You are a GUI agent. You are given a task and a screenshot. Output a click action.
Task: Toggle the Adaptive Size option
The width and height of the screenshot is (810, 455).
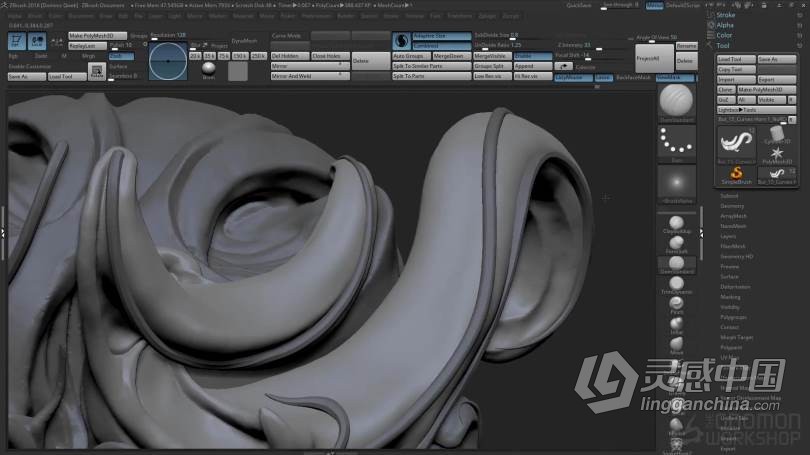(x=442, y=36)
